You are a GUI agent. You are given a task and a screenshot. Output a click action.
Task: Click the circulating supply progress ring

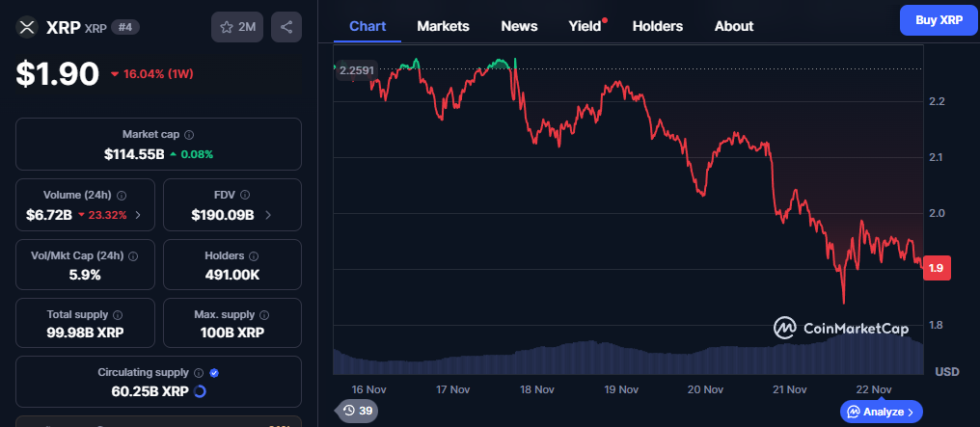[200, 391]
